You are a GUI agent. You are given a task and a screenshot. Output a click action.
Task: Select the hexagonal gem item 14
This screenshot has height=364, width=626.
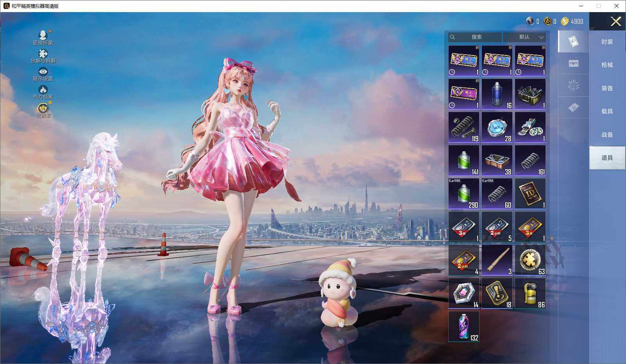[x=464, y=293]
